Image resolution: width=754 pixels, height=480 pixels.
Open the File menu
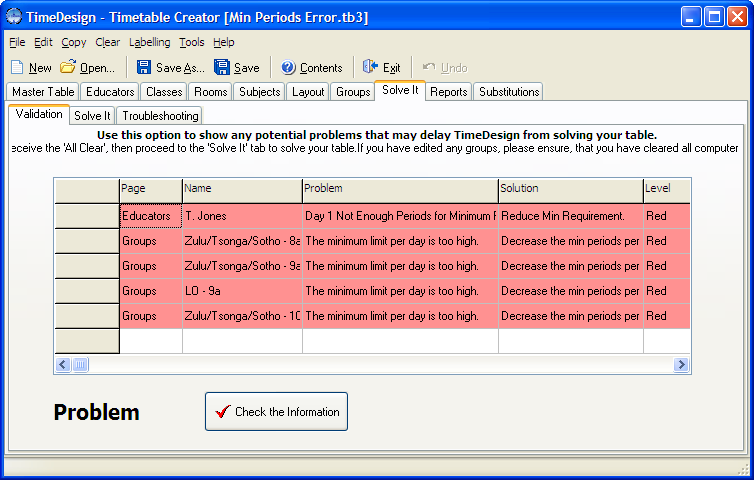pos(17,42)
